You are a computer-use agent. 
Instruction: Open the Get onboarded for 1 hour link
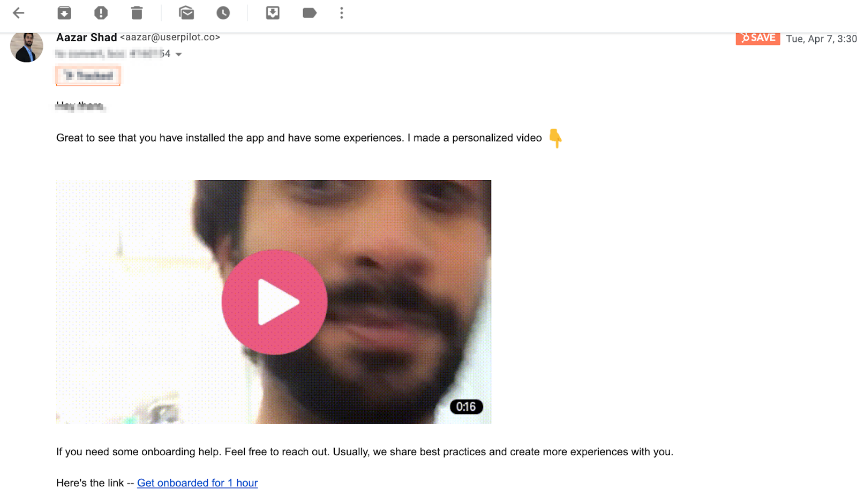[x=197, y=483]
